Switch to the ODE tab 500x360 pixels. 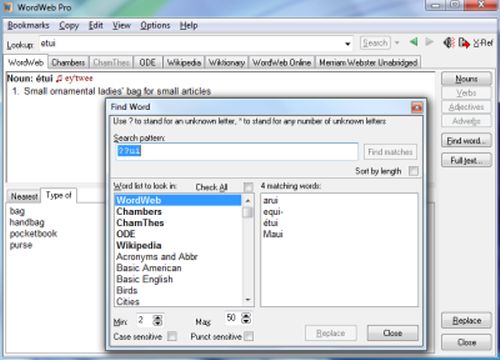point(147,62)
